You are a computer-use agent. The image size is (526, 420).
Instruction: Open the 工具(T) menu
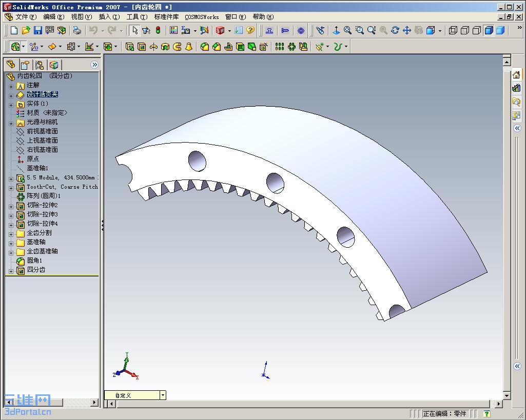click(x=137, y=17)
